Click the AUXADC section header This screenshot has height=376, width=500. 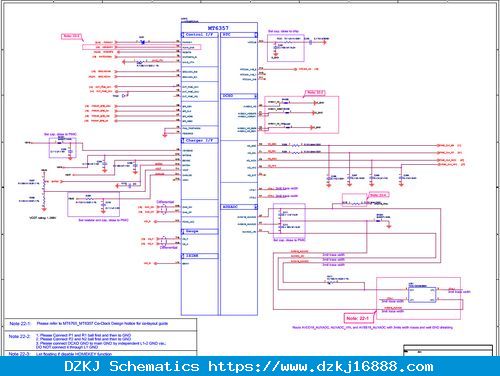point(239,207)
